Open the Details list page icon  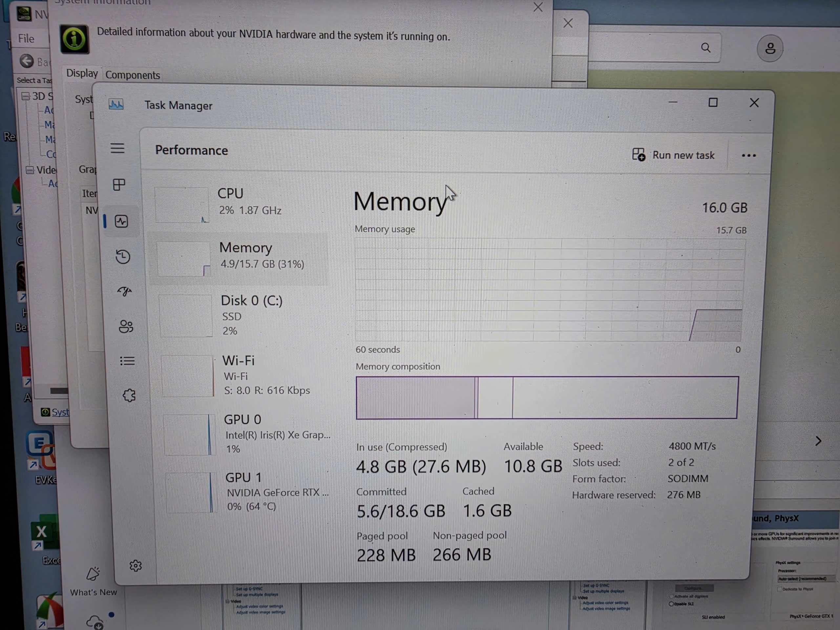[127, 361]
